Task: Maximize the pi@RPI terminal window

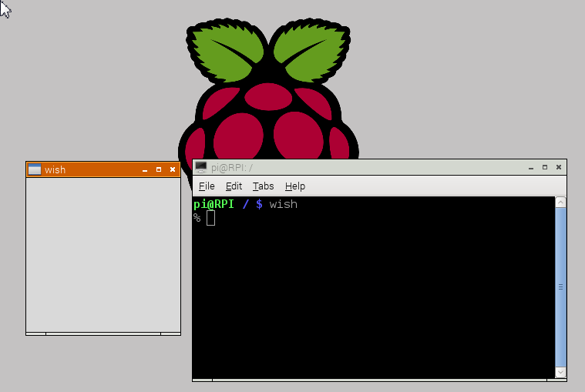Action: [545, 167]
